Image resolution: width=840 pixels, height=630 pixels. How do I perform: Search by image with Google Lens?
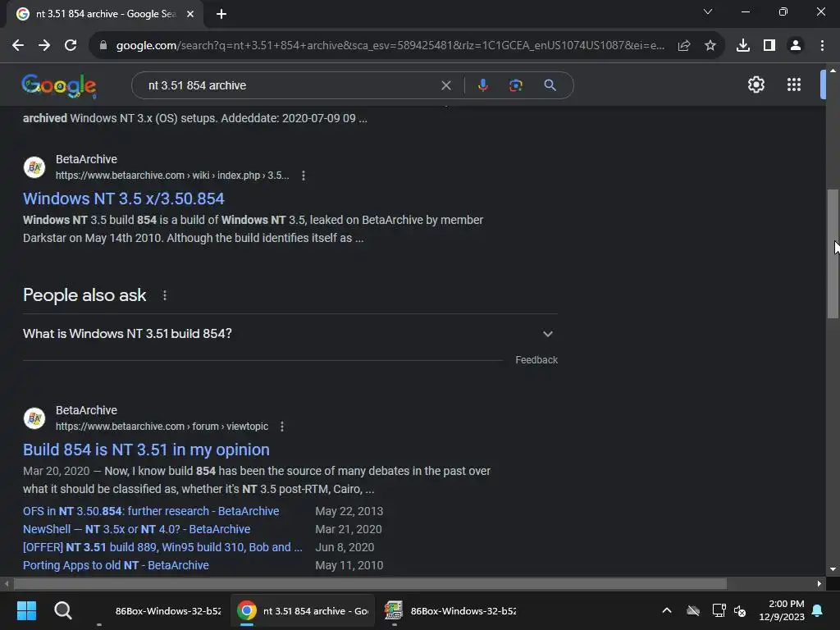[515, 85]
